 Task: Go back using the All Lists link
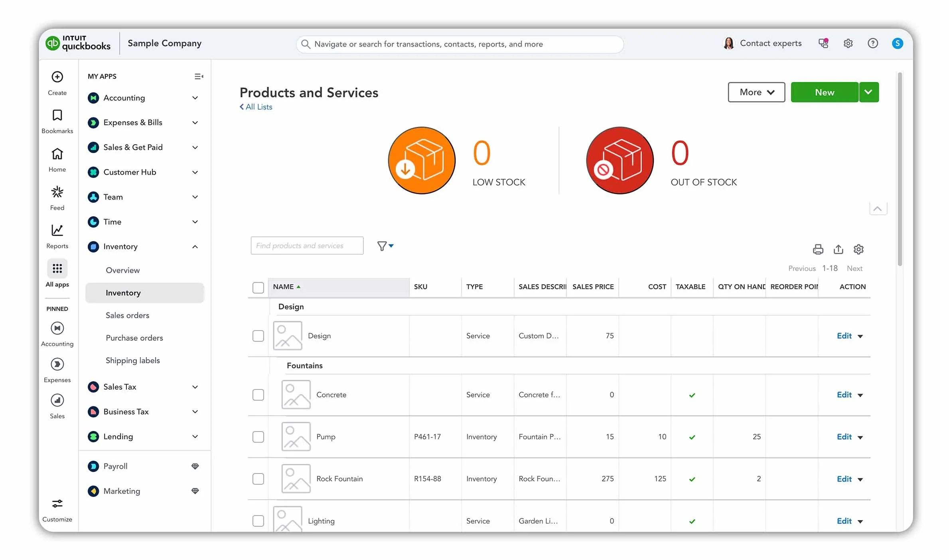pos(256,107)
